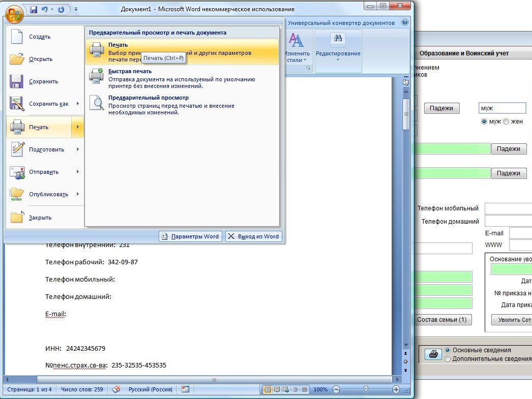Switch to Draft view
The width and height of the screenshot is (532, 399).
click(304, 389)
